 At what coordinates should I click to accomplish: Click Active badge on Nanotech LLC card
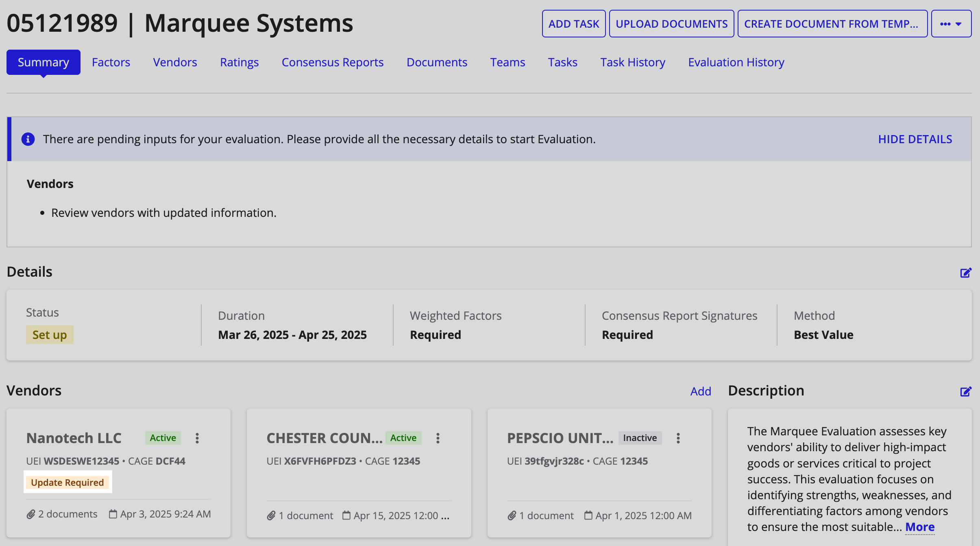tap(163, 438)
